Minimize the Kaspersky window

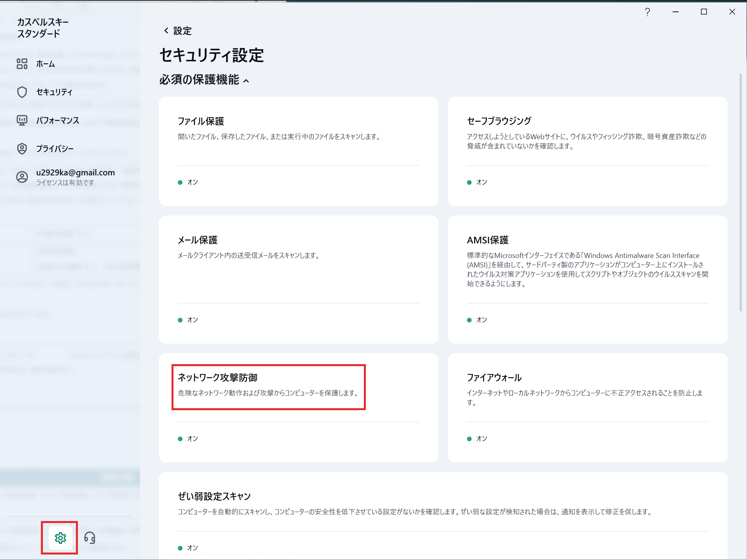click(x=675, y=12)
